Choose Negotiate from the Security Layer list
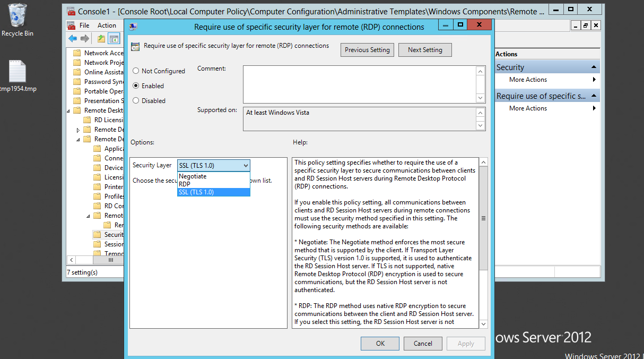 click(214, 176)
